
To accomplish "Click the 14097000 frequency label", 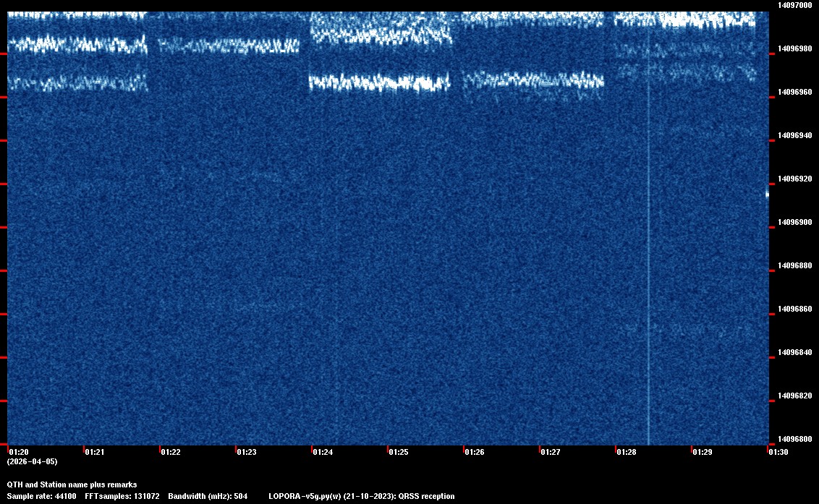I will (x=794, y=5).
